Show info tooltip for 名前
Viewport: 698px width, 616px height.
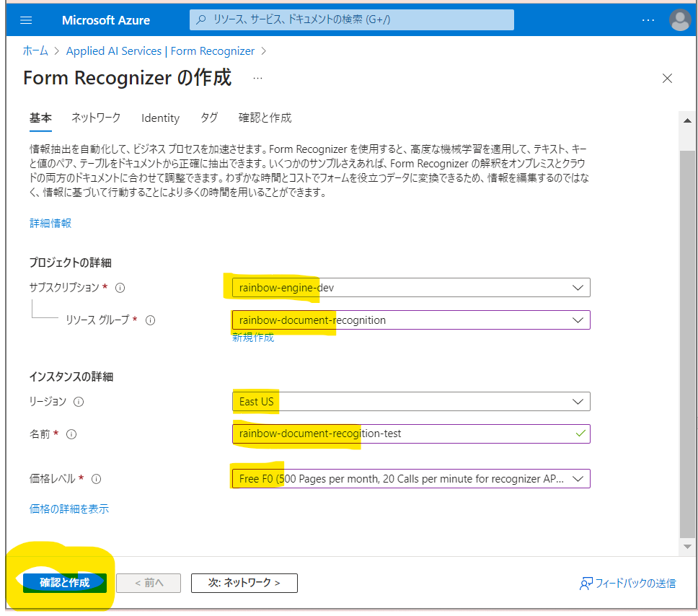pos(71,434)
